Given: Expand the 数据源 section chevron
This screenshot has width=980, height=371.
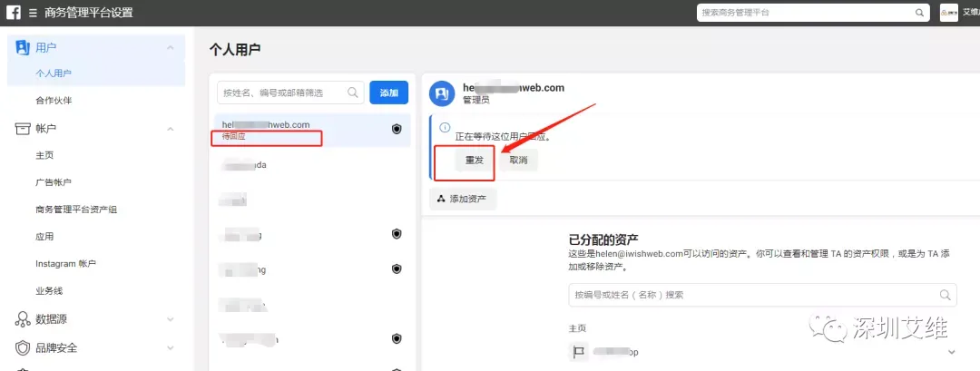Looking at the screenshot, I should click(x=170, y=319).
